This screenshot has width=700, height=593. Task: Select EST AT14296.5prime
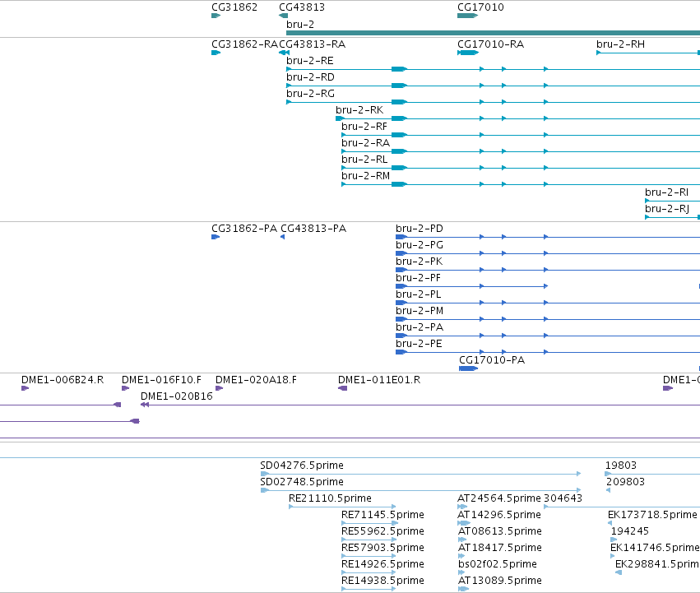tap(464, 523)
